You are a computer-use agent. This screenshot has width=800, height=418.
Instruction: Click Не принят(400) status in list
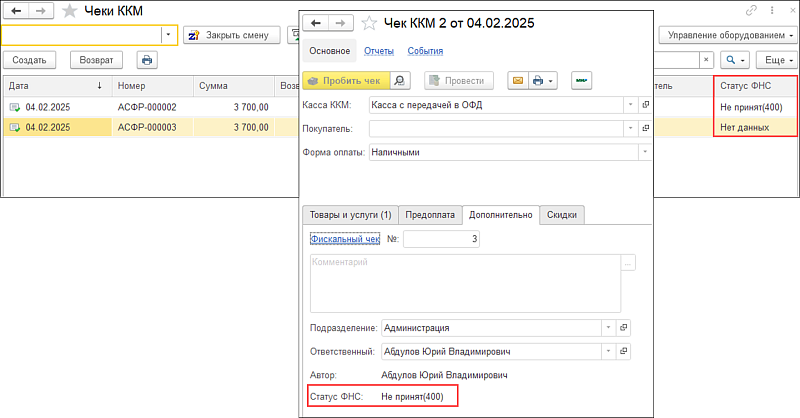point(751,107)
